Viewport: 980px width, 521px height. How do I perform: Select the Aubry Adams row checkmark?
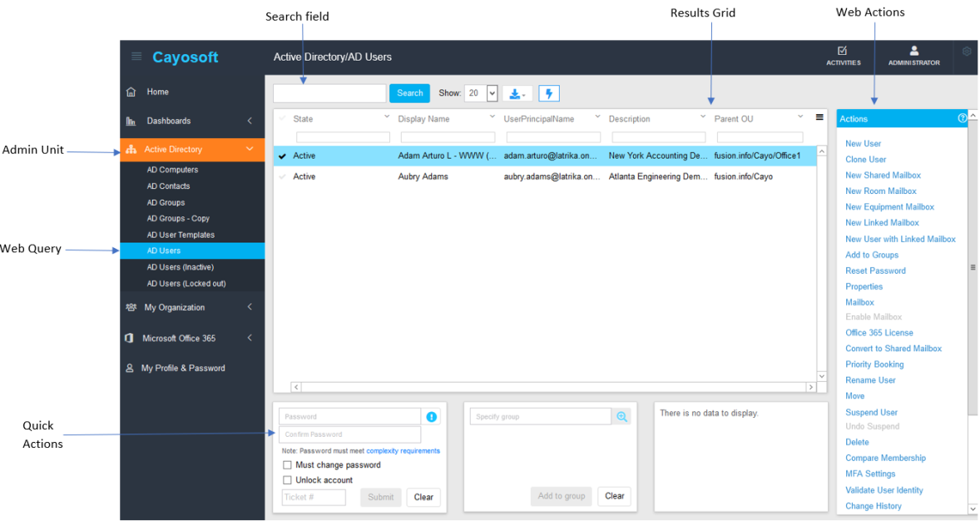[x=283, y=176]
